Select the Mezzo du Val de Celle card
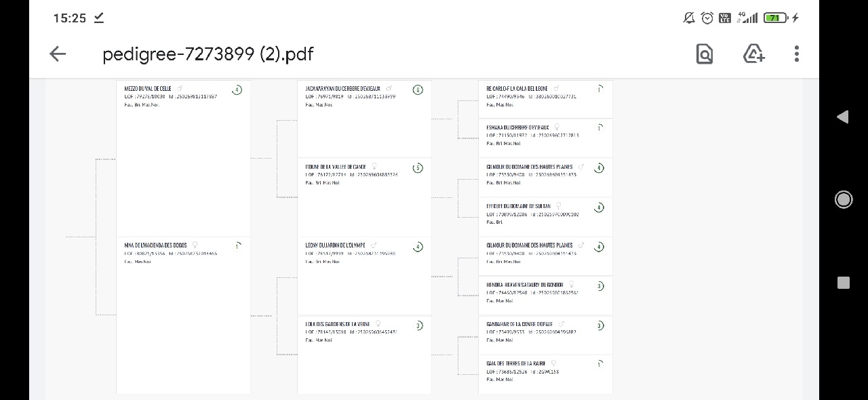This screenshot has width=868, height=400. 184,159
